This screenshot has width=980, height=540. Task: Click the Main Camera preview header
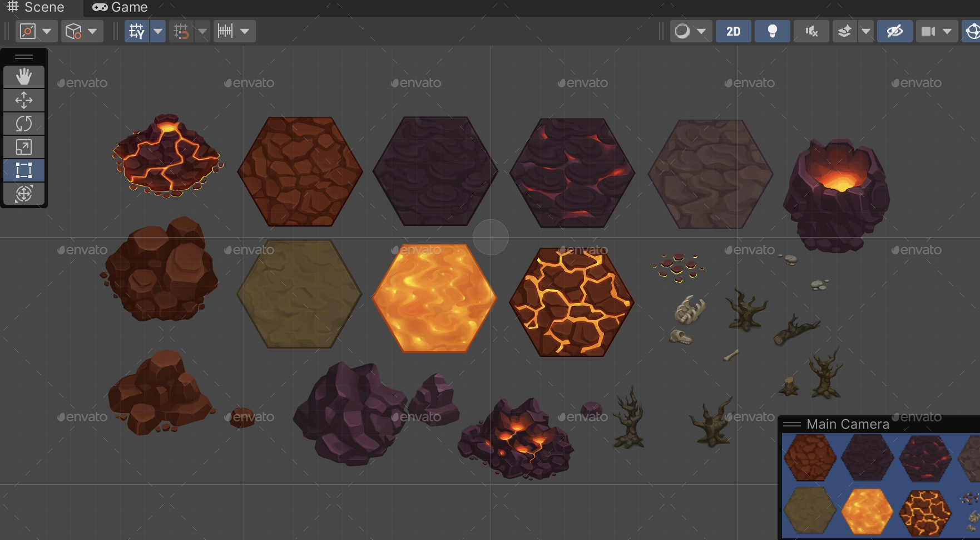848,424
